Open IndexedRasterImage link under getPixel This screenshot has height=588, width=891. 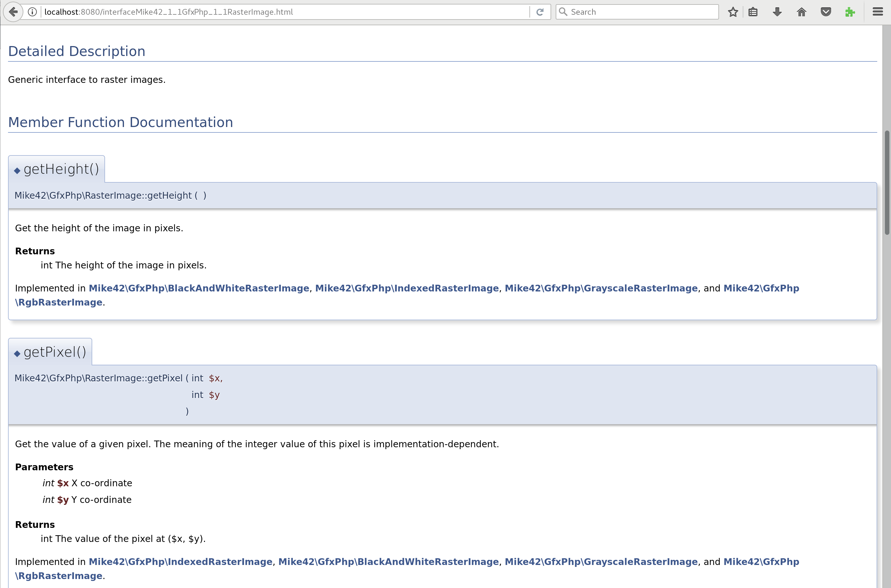tap(181, 562)
